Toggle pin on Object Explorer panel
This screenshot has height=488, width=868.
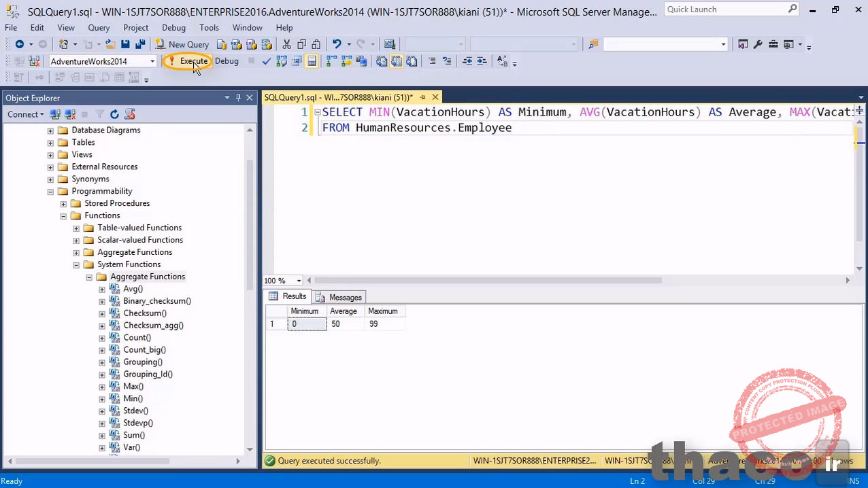coord(238,98)
